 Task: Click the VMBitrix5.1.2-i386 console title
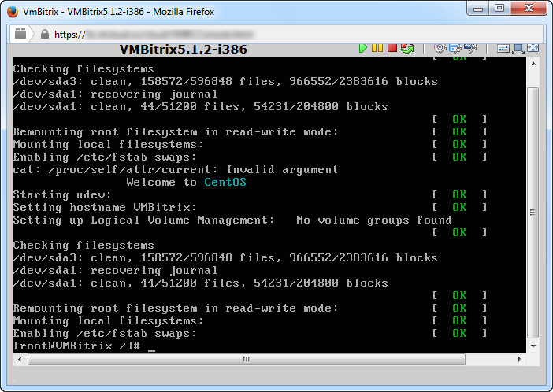click(x=184, y=49)
